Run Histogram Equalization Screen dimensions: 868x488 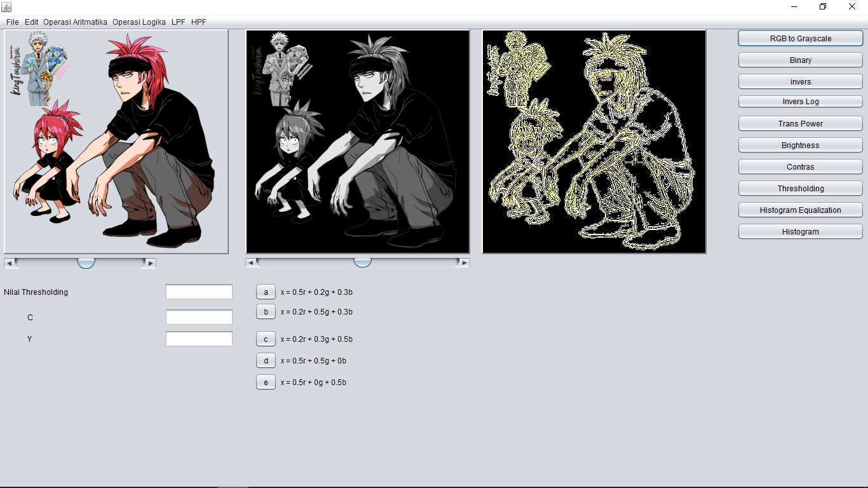click(801, 210)
